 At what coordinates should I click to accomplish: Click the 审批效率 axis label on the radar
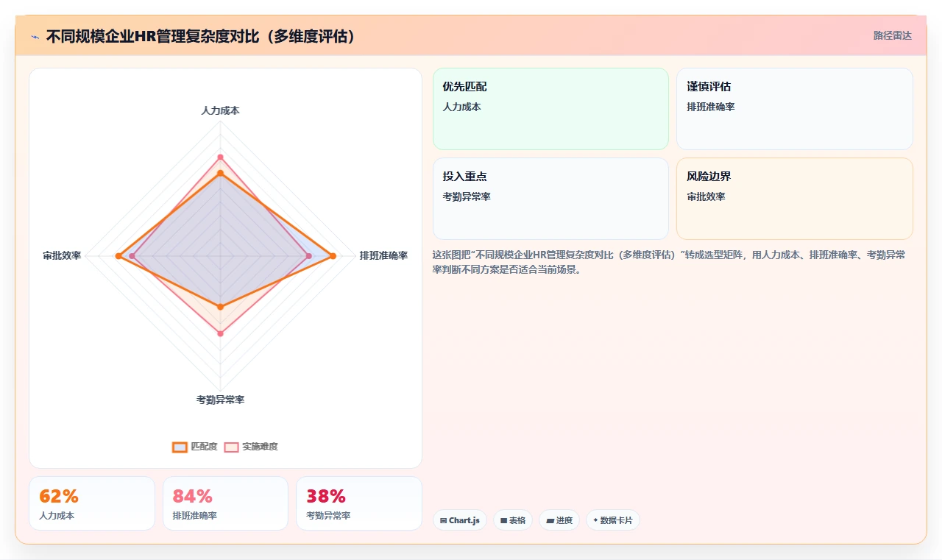62,256
